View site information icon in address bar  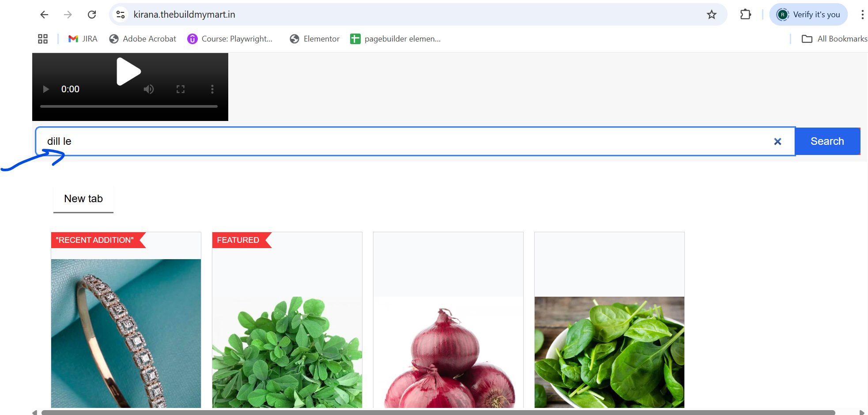click(121, 15)
